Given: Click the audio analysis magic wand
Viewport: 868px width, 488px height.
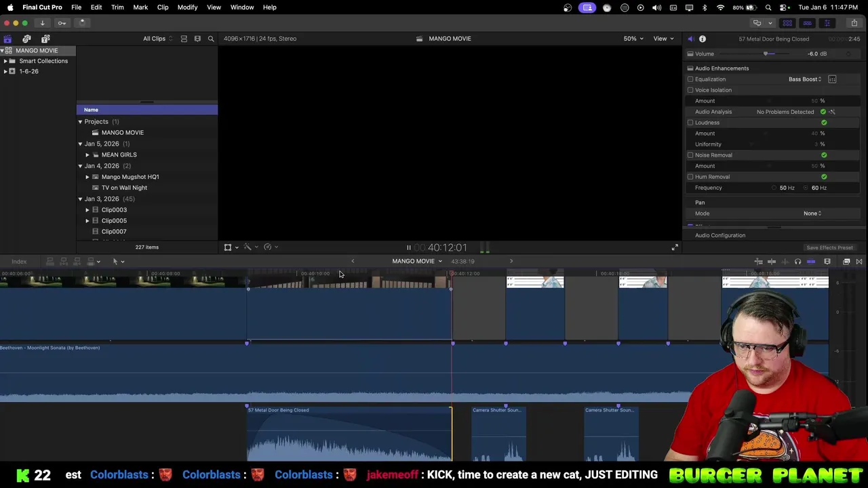Looking at the screenshot, I should (x=832, y=112).
